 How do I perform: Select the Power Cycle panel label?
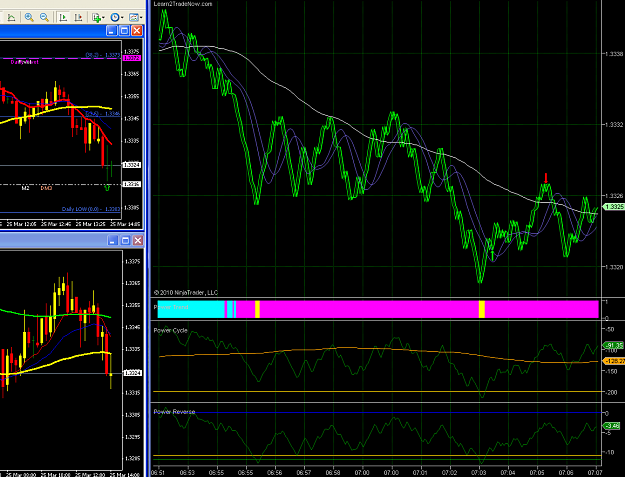[x=170, y=330]
